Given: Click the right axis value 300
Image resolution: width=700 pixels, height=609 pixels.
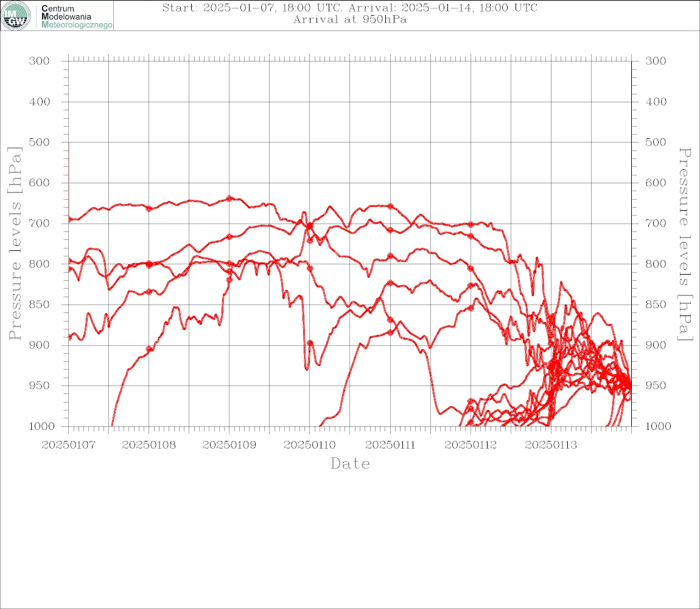Looking at the screenshot, I should click(656, 61).
